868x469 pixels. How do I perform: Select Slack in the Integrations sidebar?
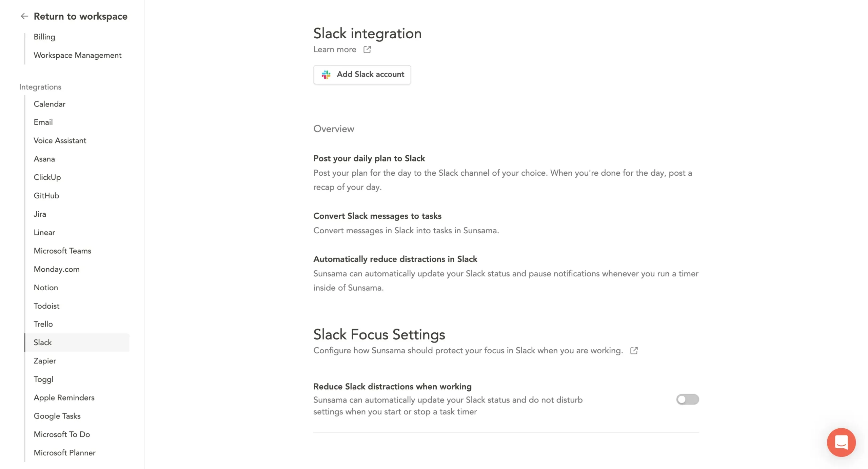[43, 342]
